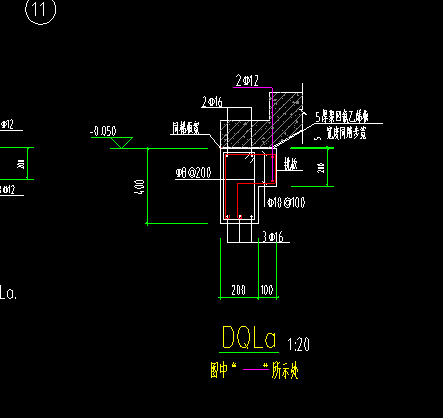This screenshot has height=418, width=443.
Task: Click the Φ8@200 stirrup annotation
Action: (x=193, y=173)
